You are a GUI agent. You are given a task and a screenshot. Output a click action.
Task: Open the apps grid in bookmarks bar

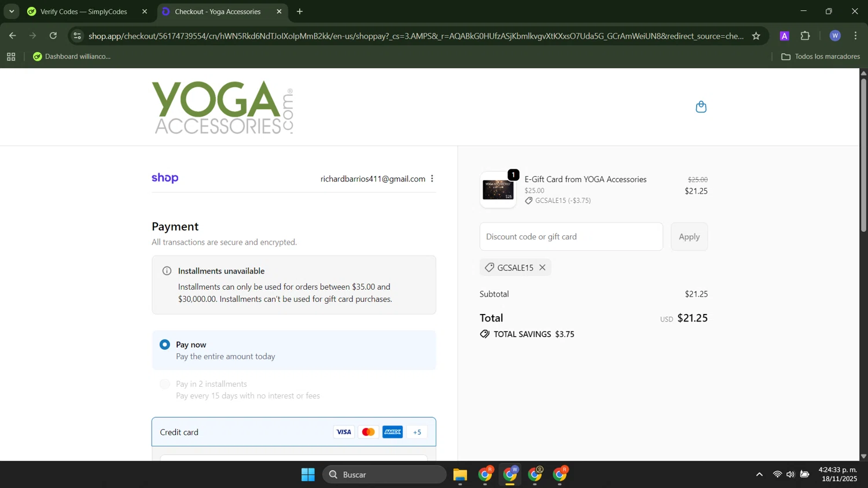point(11,57)
